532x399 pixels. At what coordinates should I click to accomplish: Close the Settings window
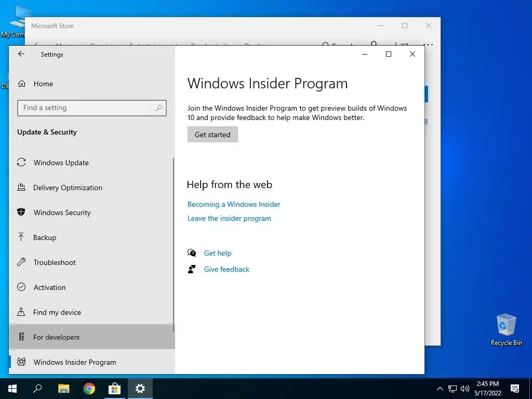(x=412, y=54)
